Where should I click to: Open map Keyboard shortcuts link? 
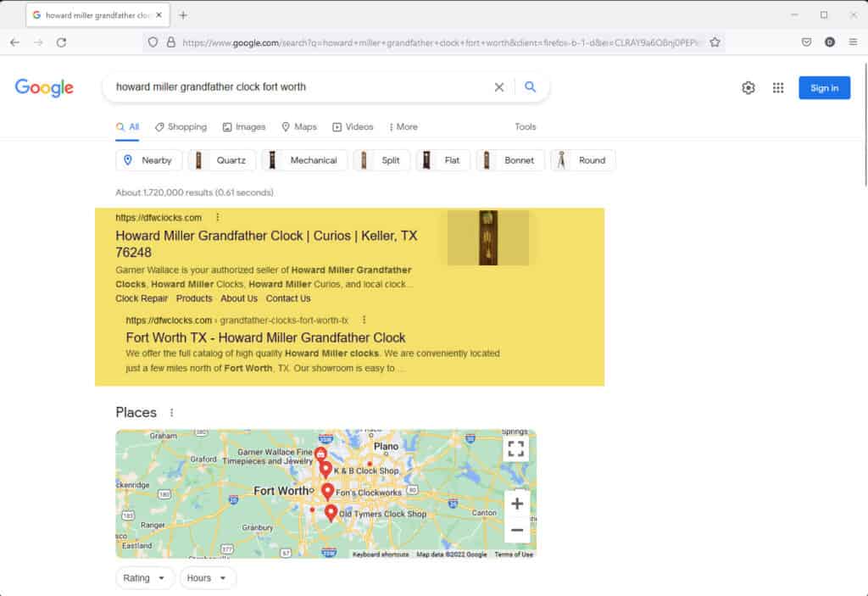pos(381,554)
